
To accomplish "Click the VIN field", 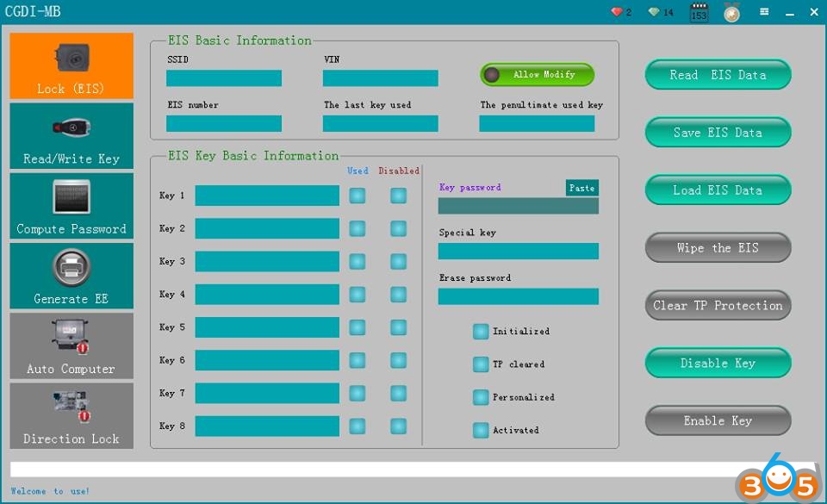I will point(380,78).
